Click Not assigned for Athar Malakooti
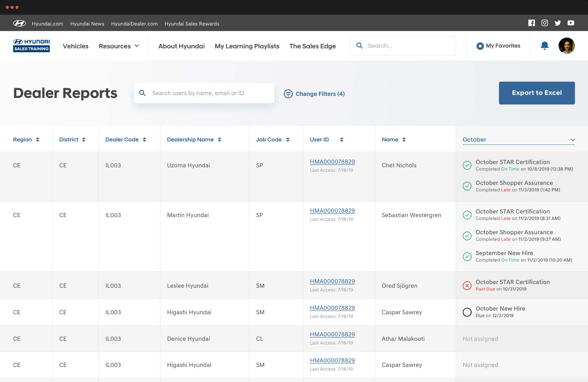 (480, 339)
